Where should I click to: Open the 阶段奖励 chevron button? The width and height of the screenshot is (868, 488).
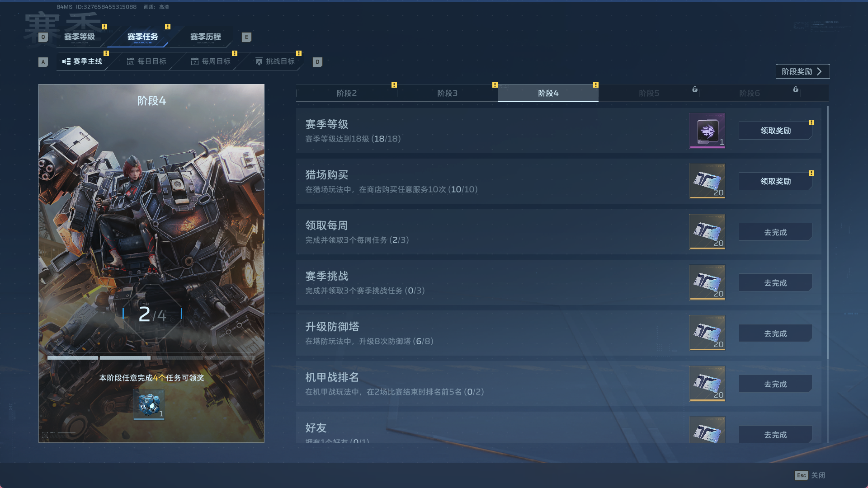pos(802,71)
